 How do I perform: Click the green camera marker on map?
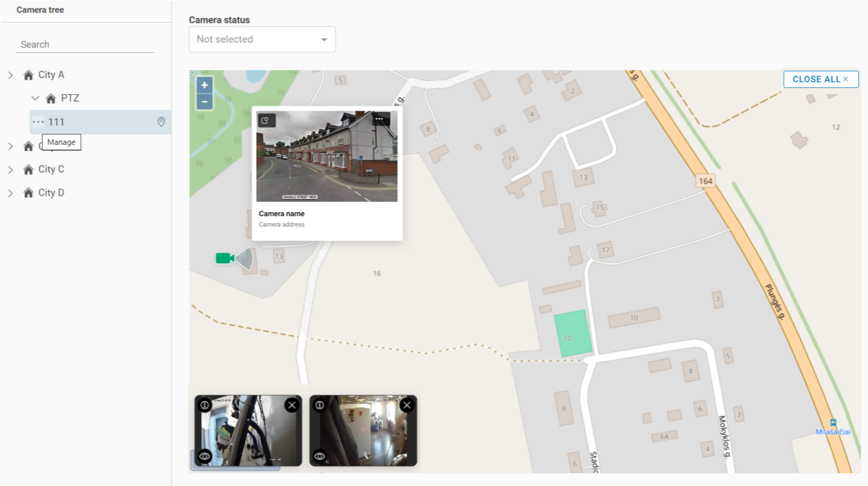pos(225,258)
